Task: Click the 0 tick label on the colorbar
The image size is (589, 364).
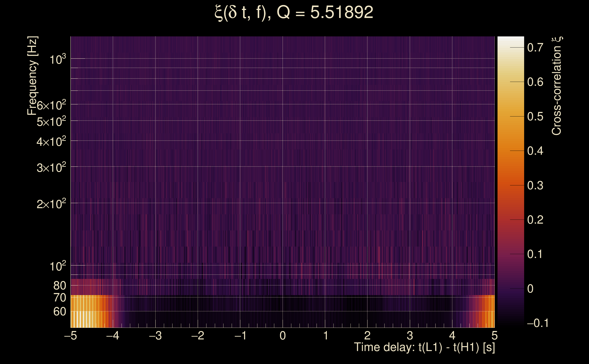Action: point(530,289)
